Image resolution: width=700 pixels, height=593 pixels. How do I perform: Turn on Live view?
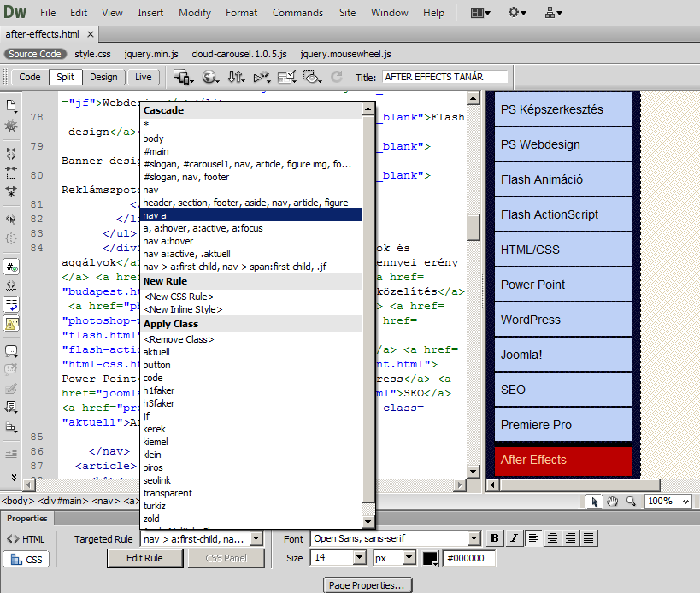coord(144,77)
